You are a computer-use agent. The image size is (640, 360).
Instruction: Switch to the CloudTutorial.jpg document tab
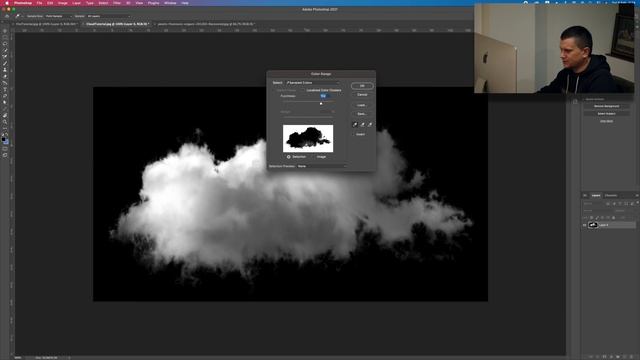tap(118, 24)
